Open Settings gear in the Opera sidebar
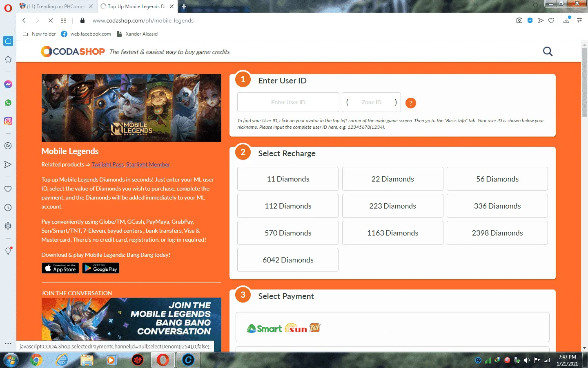The width and height of the screenshot is (588, 368). click(8, 226)
